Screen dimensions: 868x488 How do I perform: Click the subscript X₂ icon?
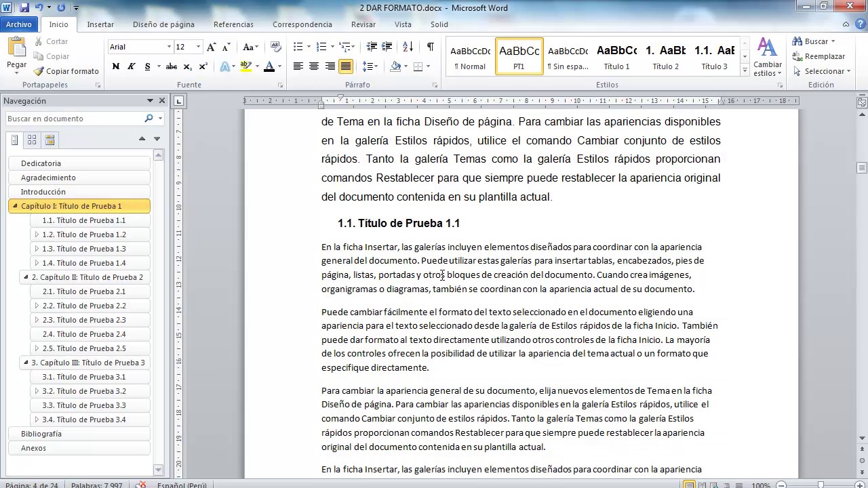(x=188, y=66)
